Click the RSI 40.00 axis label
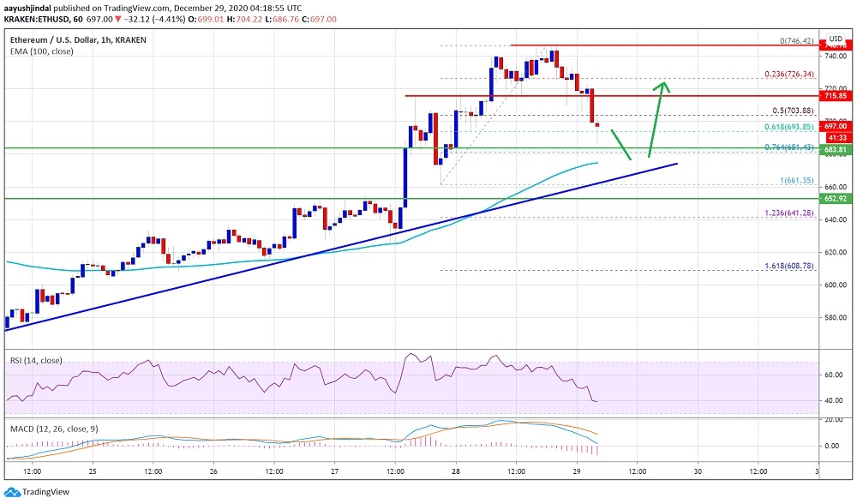The height and width of the screenshot is (504, 857). point(834,400)
